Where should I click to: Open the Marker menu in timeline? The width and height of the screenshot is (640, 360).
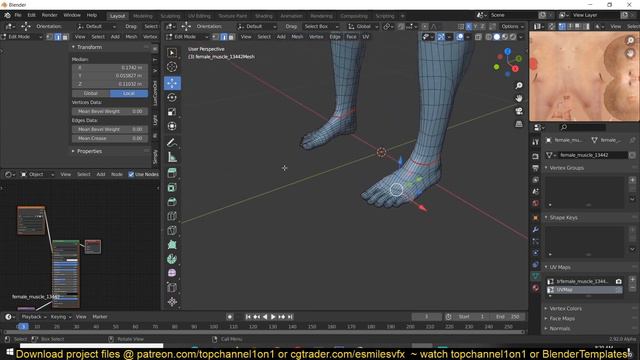(100, 317)
